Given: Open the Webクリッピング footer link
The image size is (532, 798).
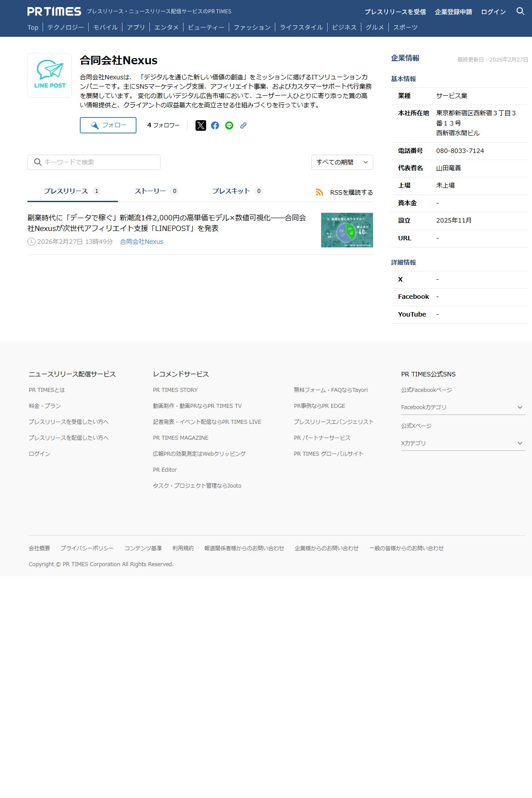Looking at the screenshot, I should coord(199,454).
